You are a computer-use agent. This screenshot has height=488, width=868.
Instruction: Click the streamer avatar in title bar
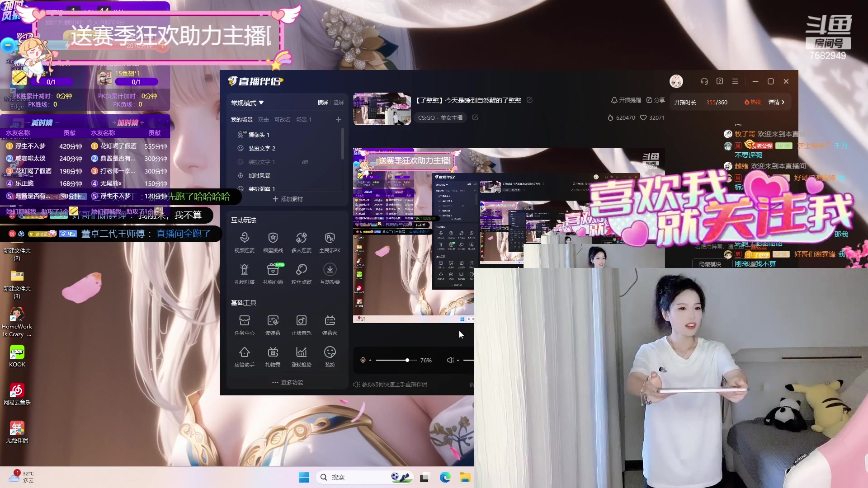point(676,81)
